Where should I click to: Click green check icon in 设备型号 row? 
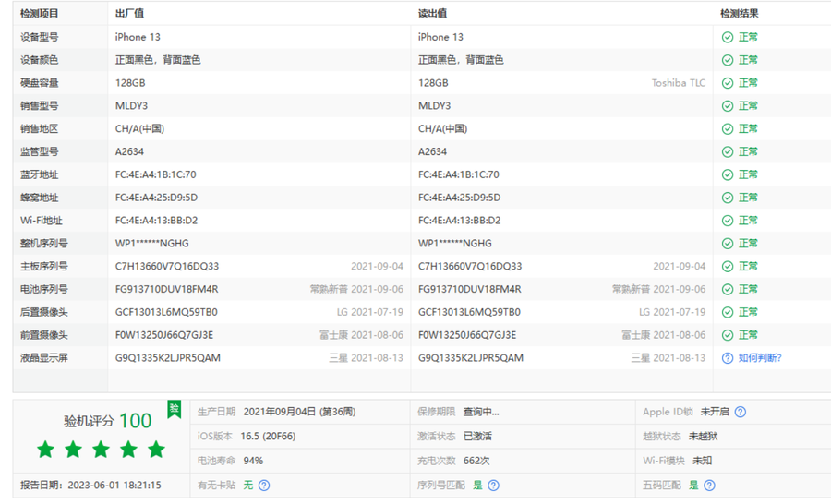[728, 37]
